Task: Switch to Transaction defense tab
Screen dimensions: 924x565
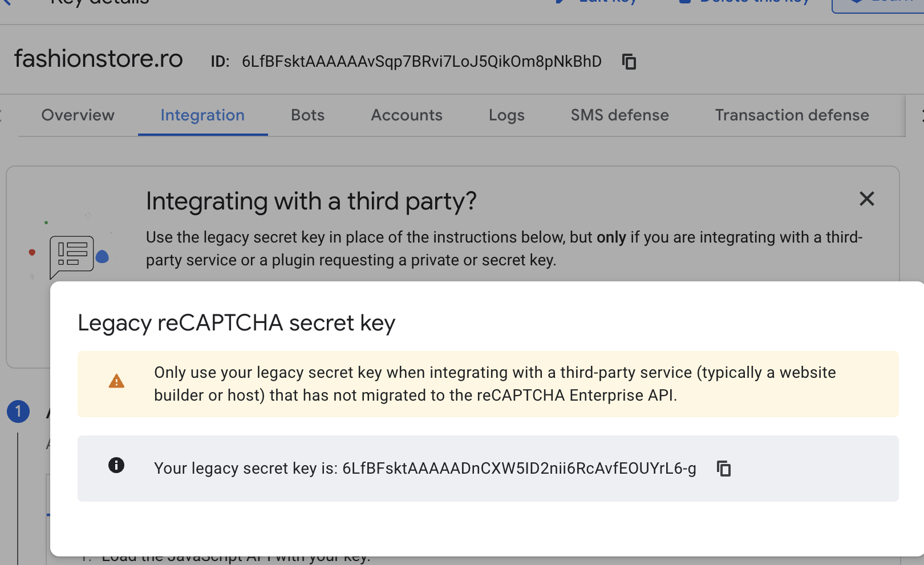Action: tap(792, 115)
